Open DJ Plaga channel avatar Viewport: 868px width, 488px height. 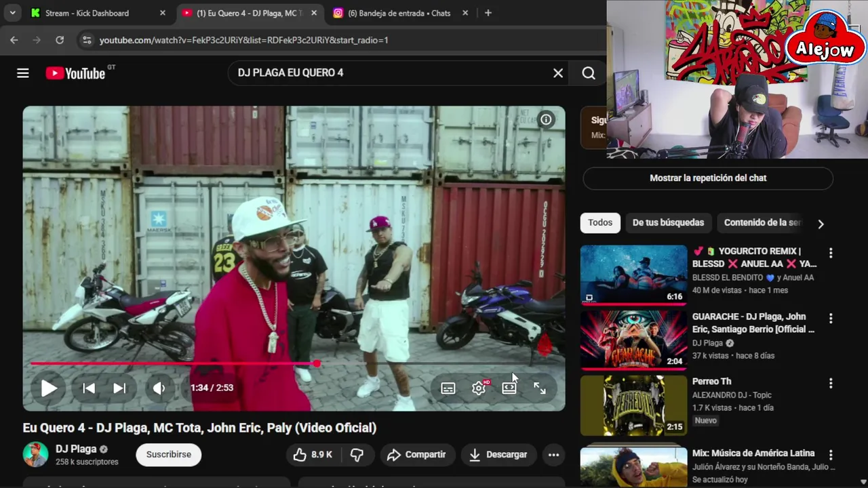click(35, 455)
